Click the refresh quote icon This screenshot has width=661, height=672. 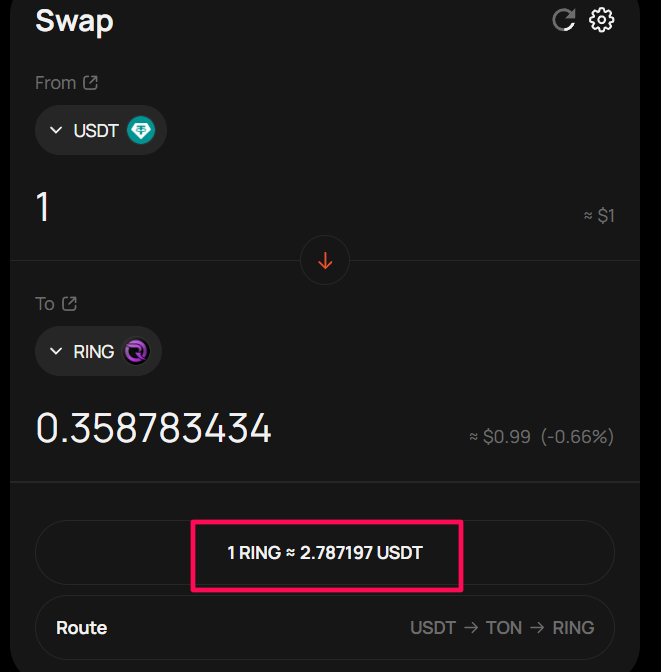point(564,20)
